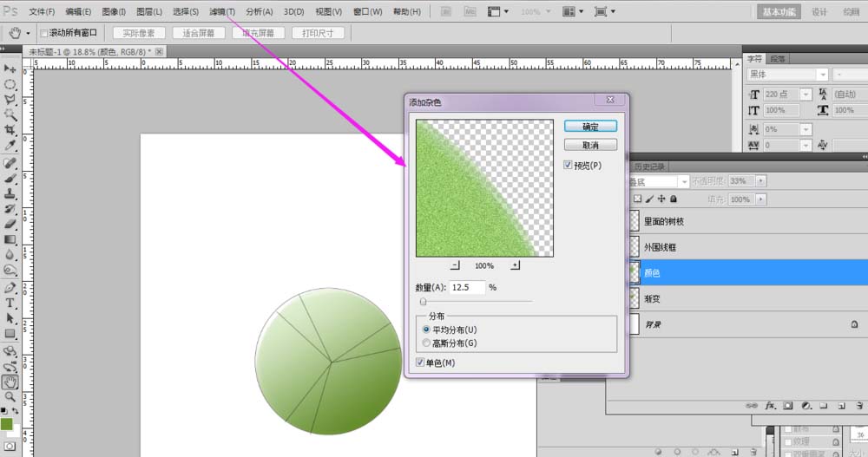Select 高斯分布(G) Gaussian distribution option

(426, 343)
